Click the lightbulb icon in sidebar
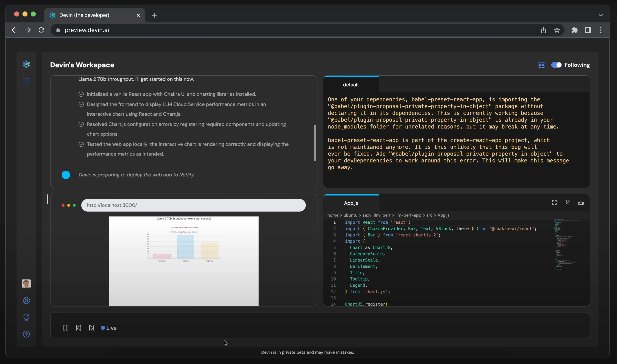Viewport: 617px width, 364px height. [26, 317]
